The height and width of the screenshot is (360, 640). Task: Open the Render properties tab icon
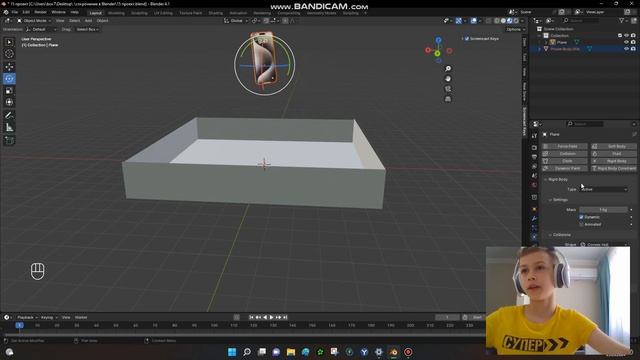tap(534, 147)
